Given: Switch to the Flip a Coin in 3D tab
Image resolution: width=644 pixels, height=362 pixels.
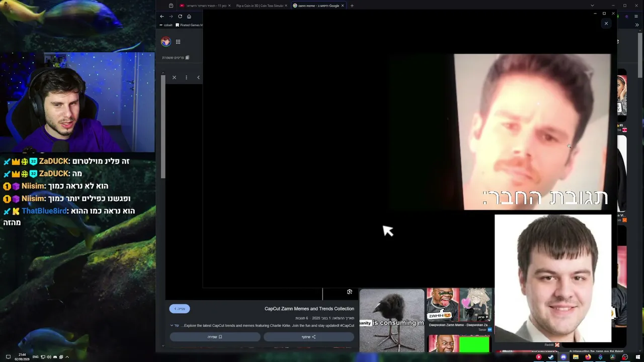Looking at the screenshot, I should 259,6.
